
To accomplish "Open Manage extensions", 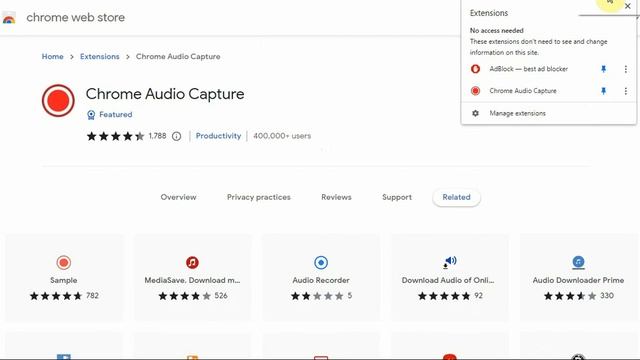I will [x=517, y=113].
